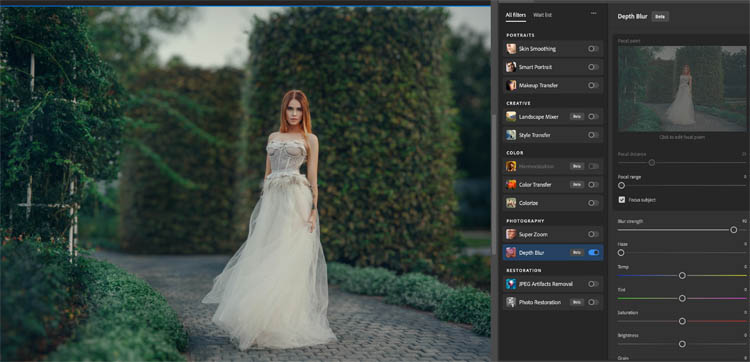
Task: Click the Blur strength slider handle
Action: 734,230
